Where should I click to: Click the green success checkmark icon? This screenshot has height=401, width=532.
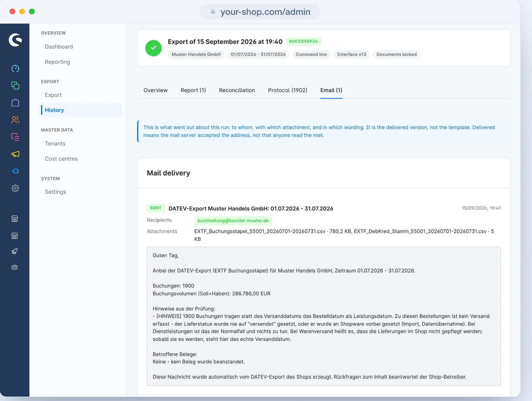(154, 48)
